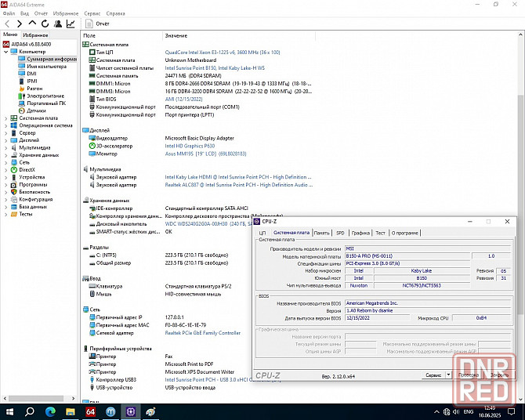This screenshot has height=420, width=525.
Task: Open the Избранное menu
Action: coord(66,13)
